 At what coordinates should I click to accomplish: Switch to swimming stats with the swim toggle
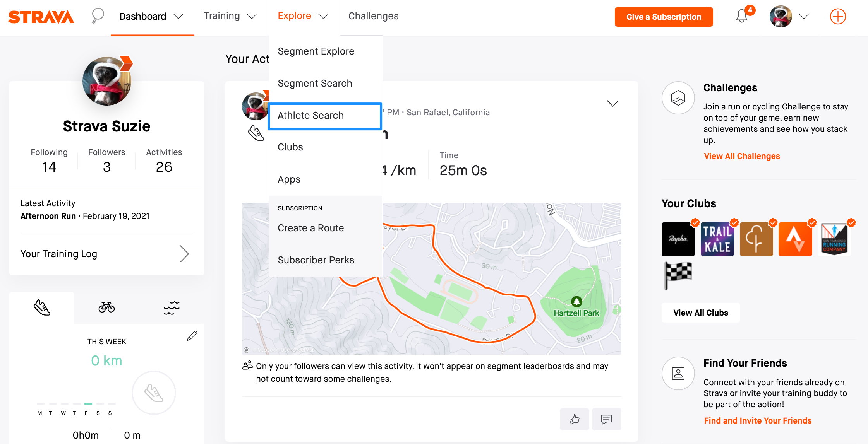pos(172,307)
